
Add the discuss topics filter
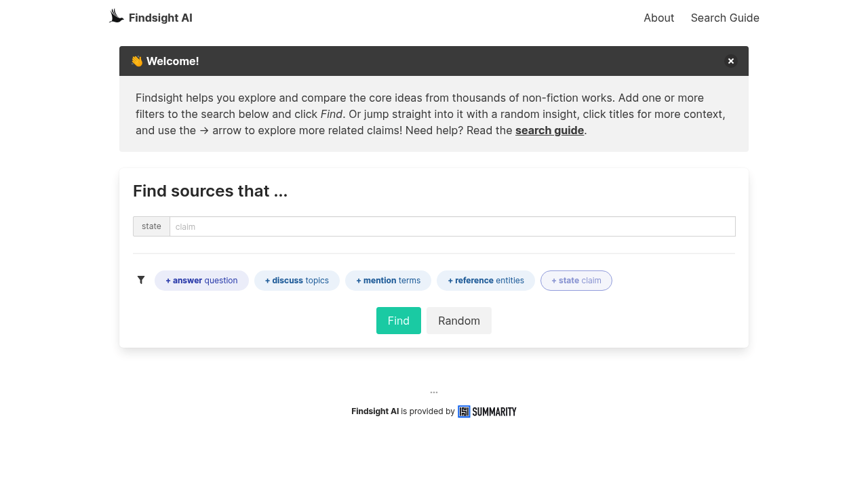(296, 280)
